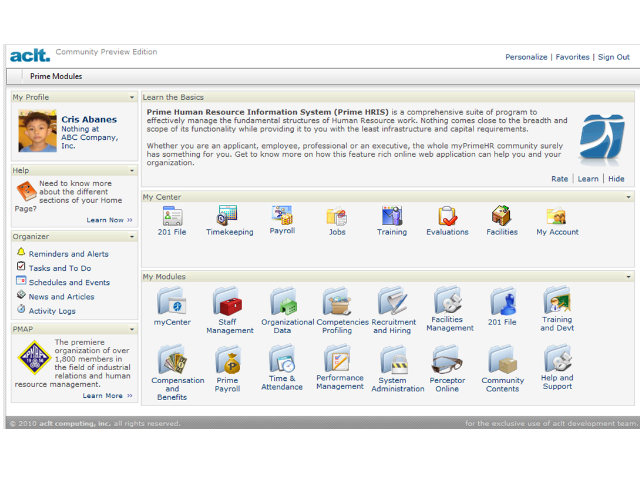The width and height of the screenshot is (640, 480).
Task: Collapse the My Profile panel arrow
Action: pos(132,97)
